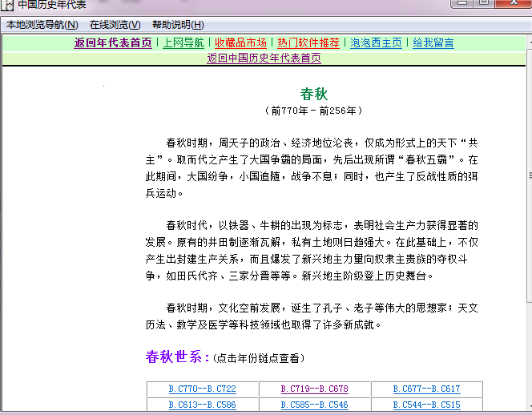
Task: Open the B.C585--B.C546 period link
Action: pyautogui.click(x=315, y=405)
